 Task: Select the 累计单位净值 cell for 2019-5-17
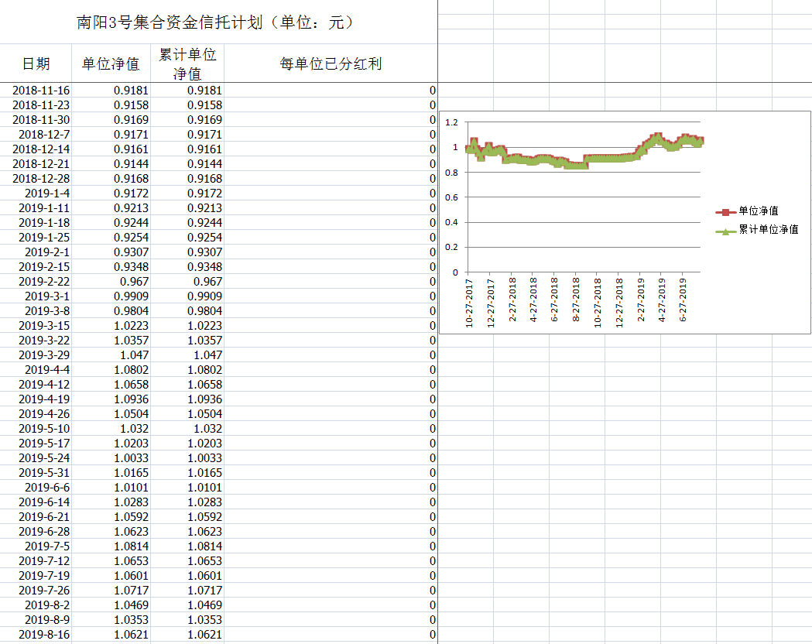pos(187,444)
